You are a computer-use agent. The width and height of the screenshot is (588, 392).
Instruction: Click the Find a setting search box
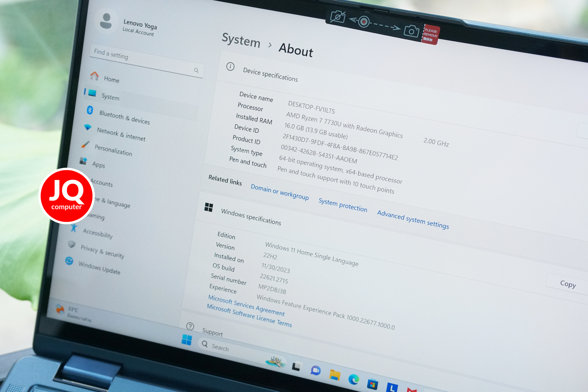pyautogui.click(x=146, y=61)
